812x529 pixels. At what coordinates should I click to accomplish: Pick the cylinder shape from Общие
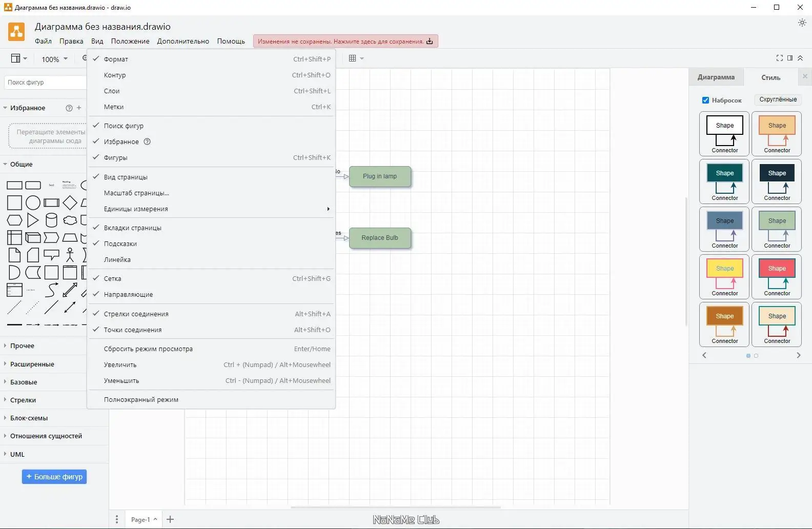(51, 220)
